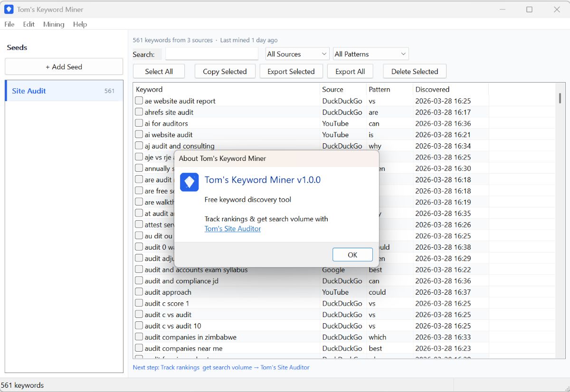This screenshot has height=392, width=570.
Task: Click the Export All button
Action: [350, 71]
